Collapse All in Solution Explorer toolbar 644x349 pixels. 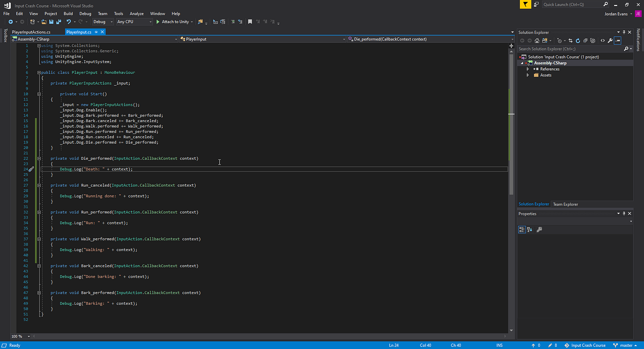click(x=586, y=41)
